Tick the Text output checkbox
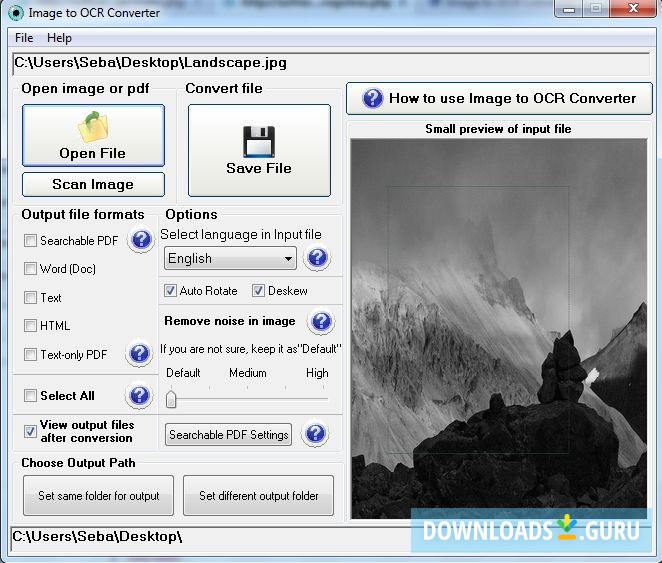Image resolution: width=662 pixels, height=563 pixels. pyautogui.click(x=30, y=298)
